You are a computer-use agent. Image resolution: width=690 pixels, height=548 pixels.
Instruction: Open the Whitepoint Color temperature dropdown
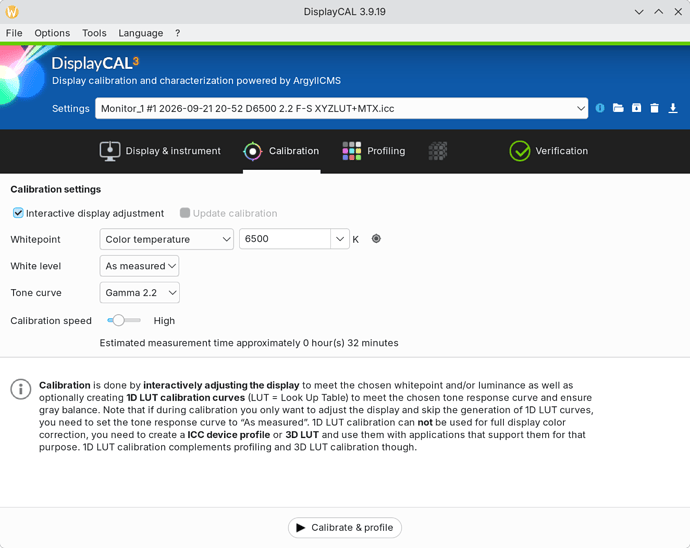pos(166,239)
